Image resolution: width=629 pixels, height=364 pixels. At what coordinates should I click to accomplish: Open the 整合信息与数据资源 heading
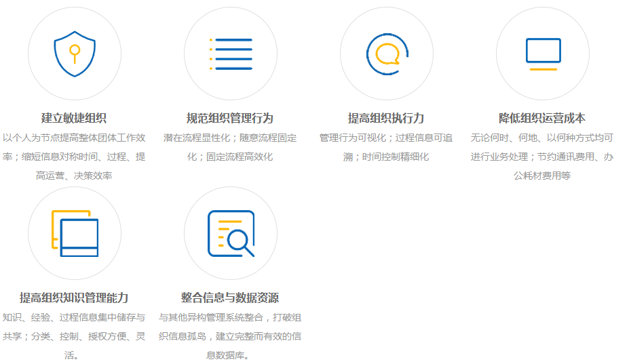click(230, 298)
